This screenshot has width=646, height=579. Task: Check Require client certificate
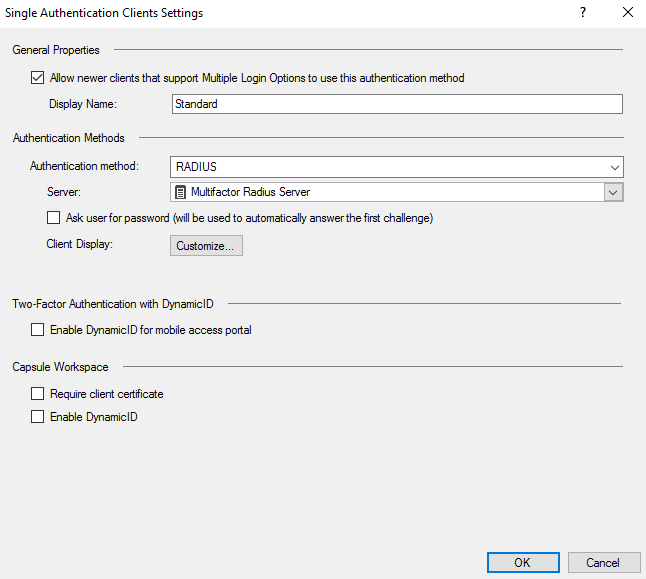tap(38, 394)
